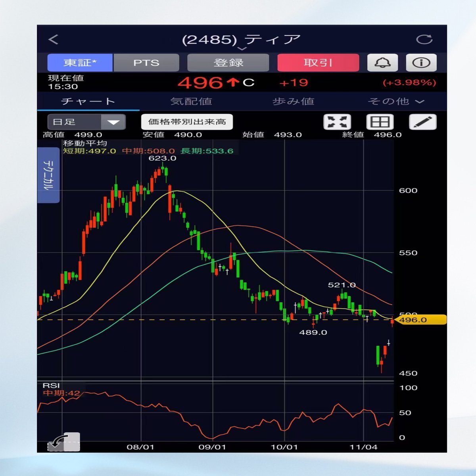Viewport: 476px width, 476px height.
Task: Tap the 11/04 date axis label
Action: pos(363,447)
